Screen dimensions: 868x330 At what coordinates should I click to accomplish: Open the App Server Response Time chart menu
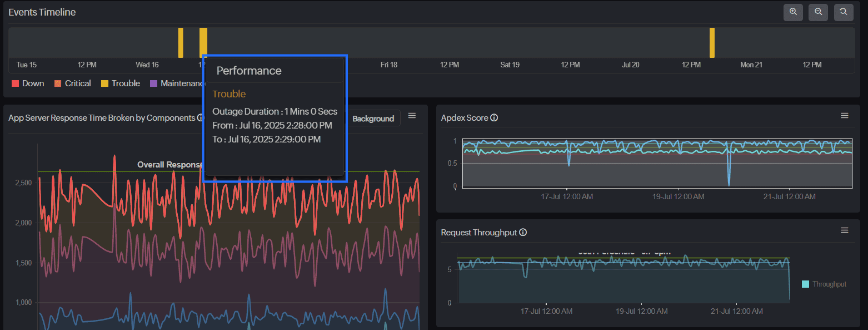pos(412,116)
